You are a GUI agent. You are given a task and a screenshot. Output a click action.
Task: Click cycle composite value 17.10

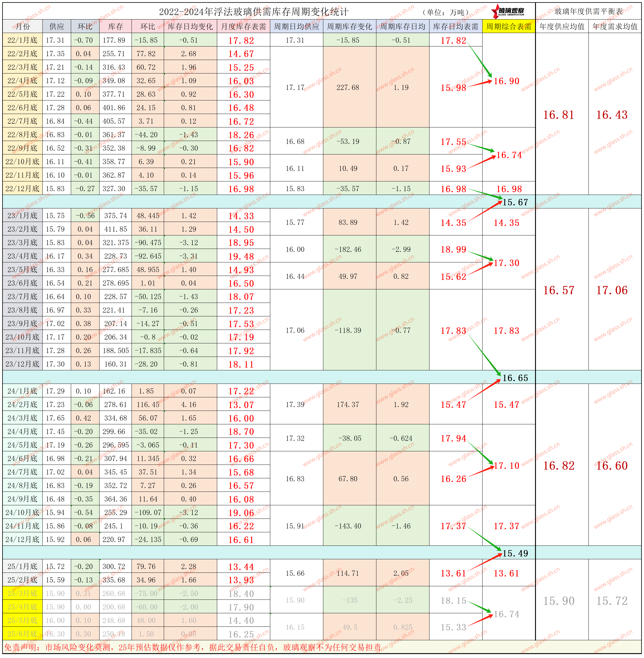tap(506, 466)
